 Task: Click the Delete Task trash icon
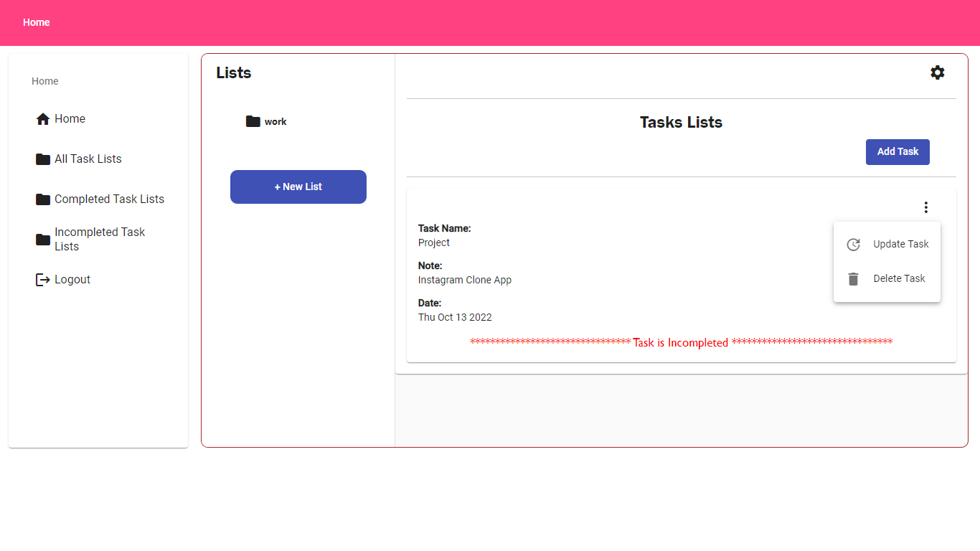coord(853,279)
